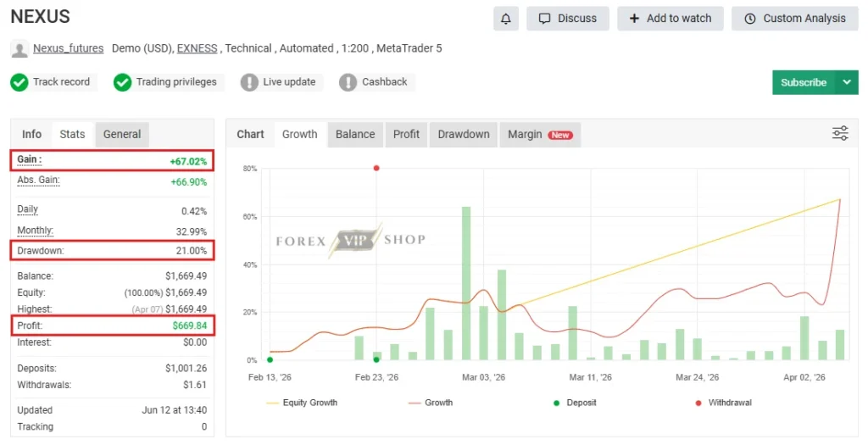The image size is (868, 445).
Task: Switch to the Info tab
Action: pyautogui.click(x=31, y=134)
